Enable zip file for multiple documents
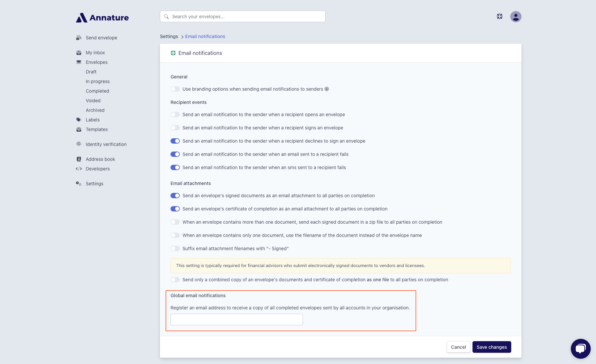Image resolution: width=596 pixels, height=364 pixels. point(175,222)
